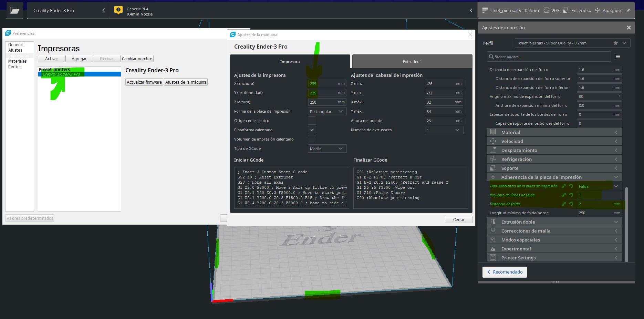This screenshot has height=319, width=644.
Task: Open Ajustes in Preferencias sidebar
Action: (15, 50)
